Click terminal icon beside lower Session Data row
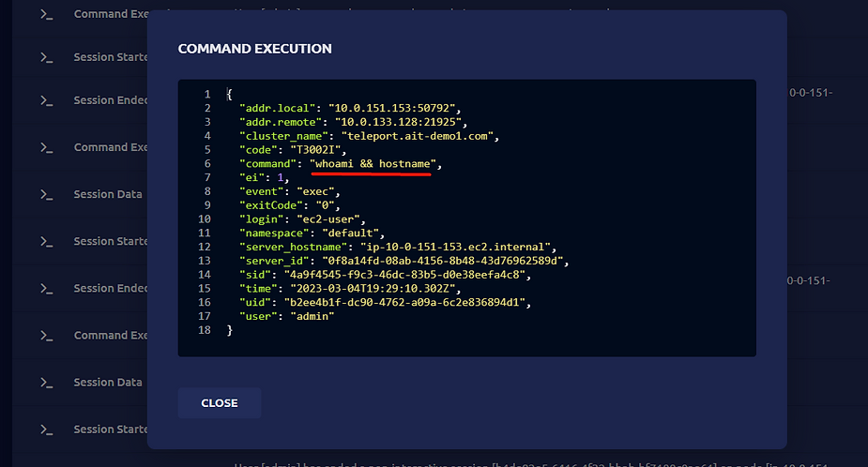868x467 pixels. (x=47, y=383)
